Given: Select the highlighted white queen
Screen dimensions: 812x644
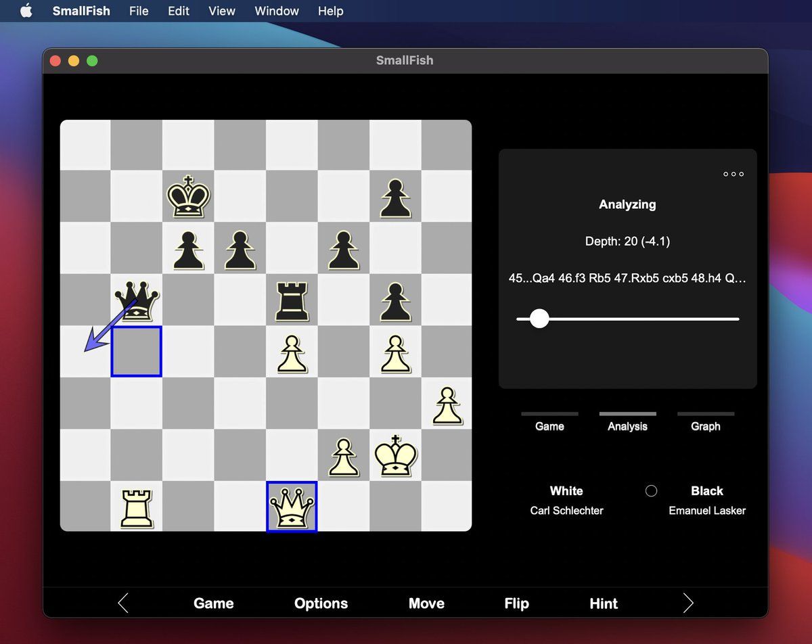Looking at the screenshot, I should (x=292, y=507).
